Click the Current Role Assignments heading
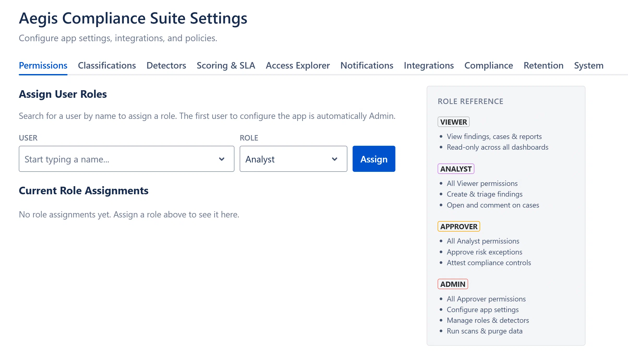The width and height of the screenshot is (628, 364). [x=84, y=191]
